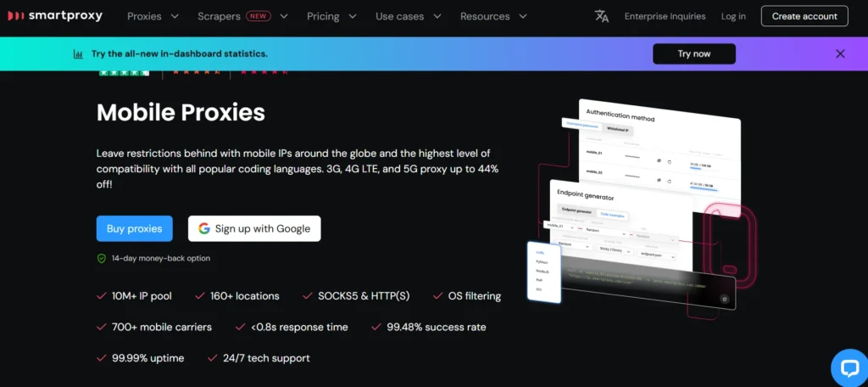Open the language translation icon
The image size is (868, 387).
pyautogui.click(x=602, y=16)
